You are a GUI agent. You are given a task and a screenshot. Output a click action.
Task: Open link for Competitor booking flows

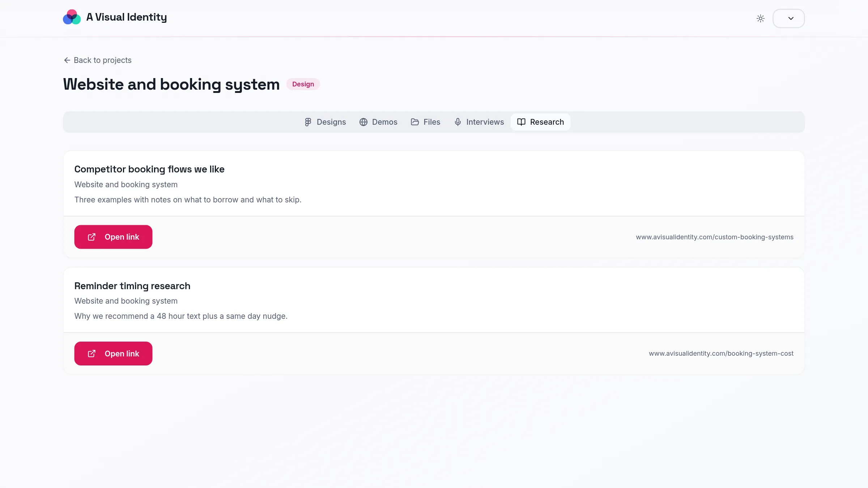(113, 237)
